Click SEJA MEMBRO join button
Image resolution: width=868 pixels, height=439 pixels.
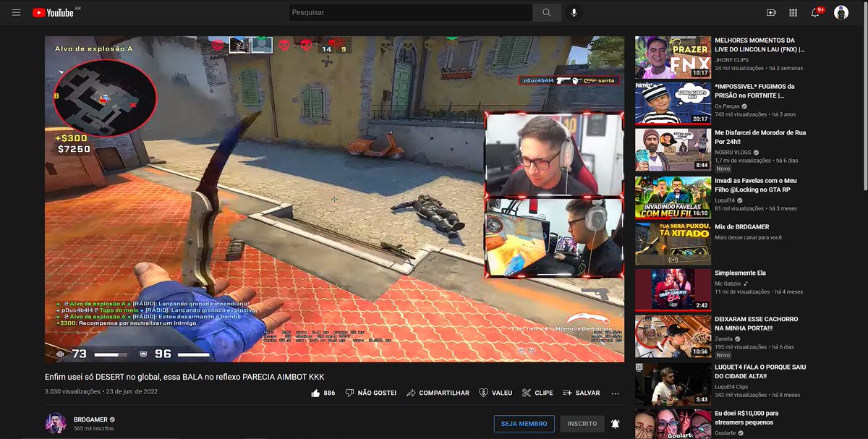pos(524,424)
